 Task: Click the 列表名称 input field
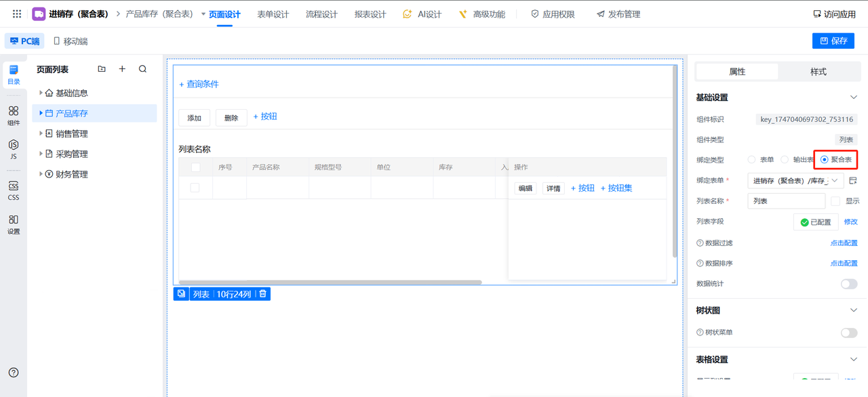pos(786,201)
